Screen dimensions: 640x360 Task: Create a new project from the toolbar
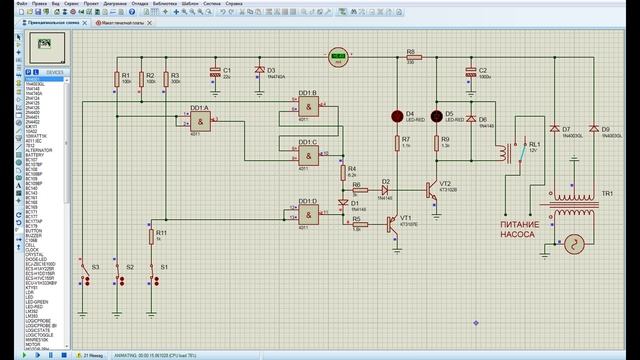pos(22,12)
